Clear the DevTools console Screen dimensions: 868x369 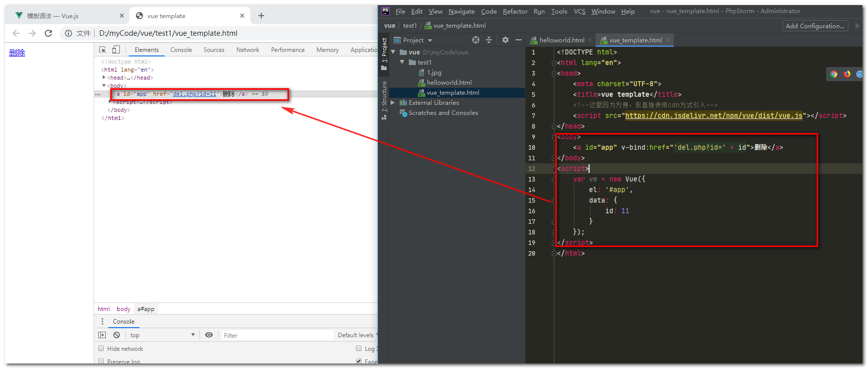(x=116, y=335)
